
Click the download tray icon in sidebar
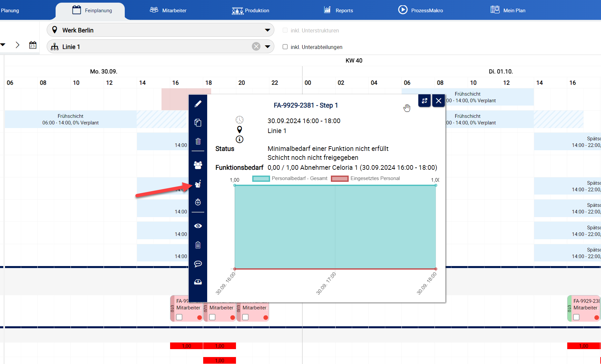click(x=198, y=282)
